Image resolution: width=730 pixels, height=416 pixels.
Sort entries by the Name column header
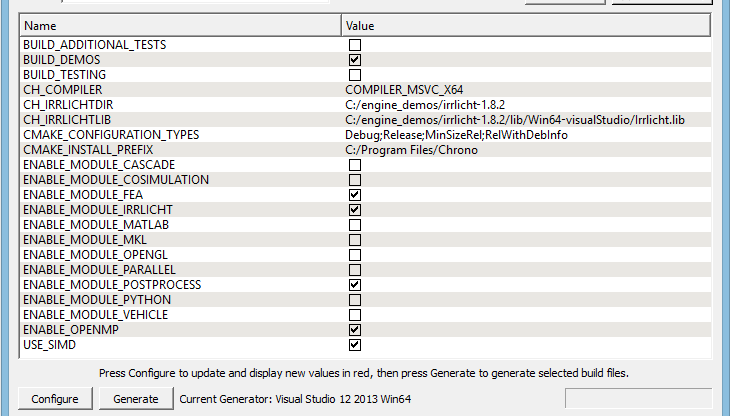pos(180,24)
